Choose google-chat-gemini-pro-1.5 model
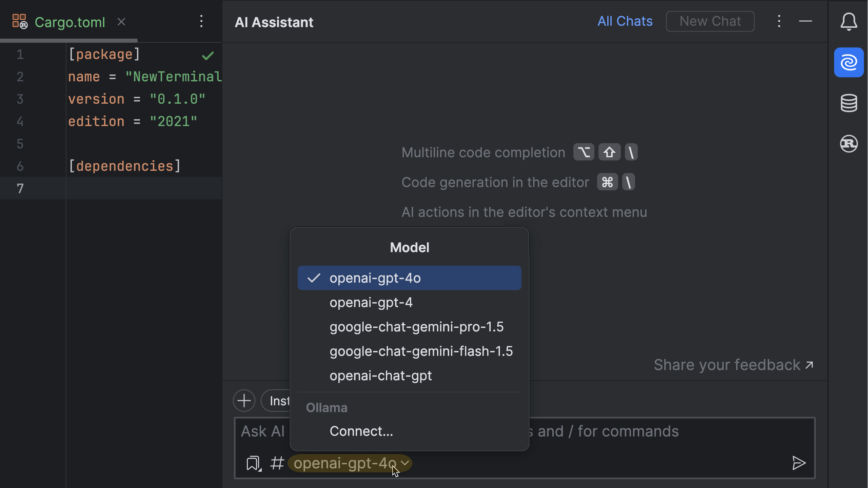The height and width of the screenshot is (488, 868). [x=416, y=327]
